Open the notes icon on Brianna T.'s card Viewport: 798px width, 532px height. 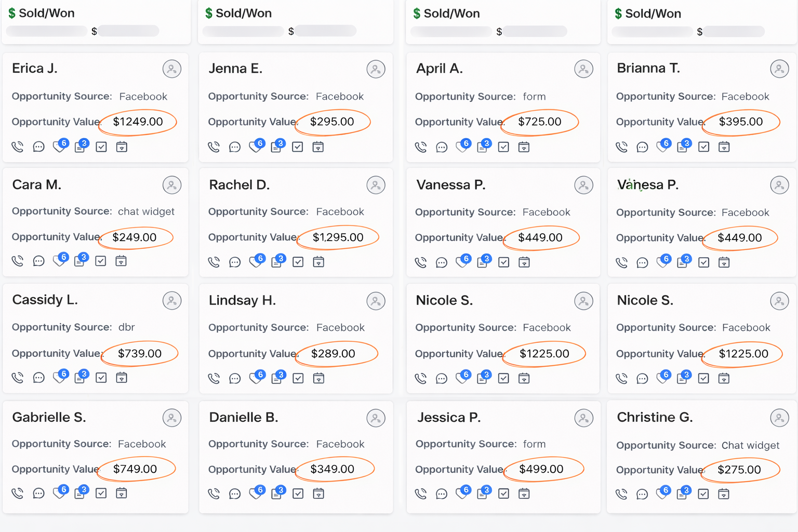tap(683, 147)
